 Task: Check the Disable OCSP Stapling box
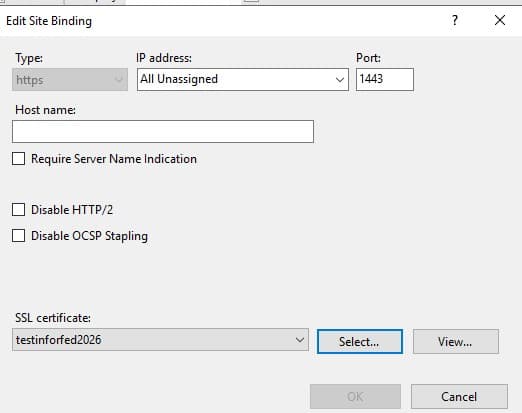click(x=18, y=236)
